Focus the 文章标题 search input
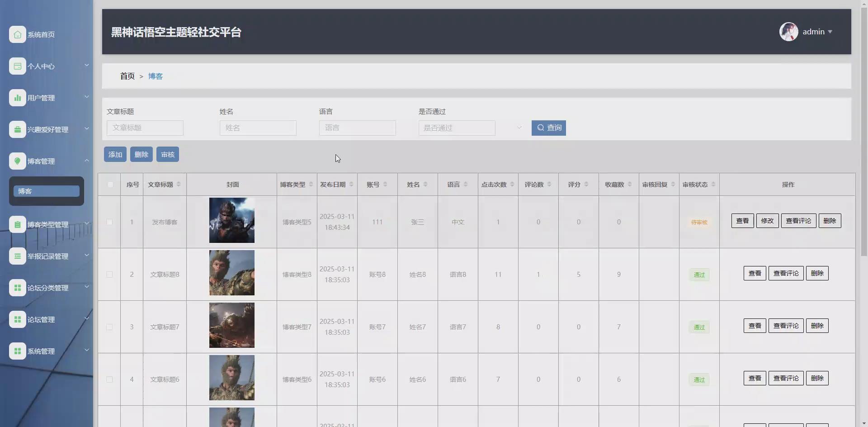This screenshot has width=868, height=427. [145, 128]
